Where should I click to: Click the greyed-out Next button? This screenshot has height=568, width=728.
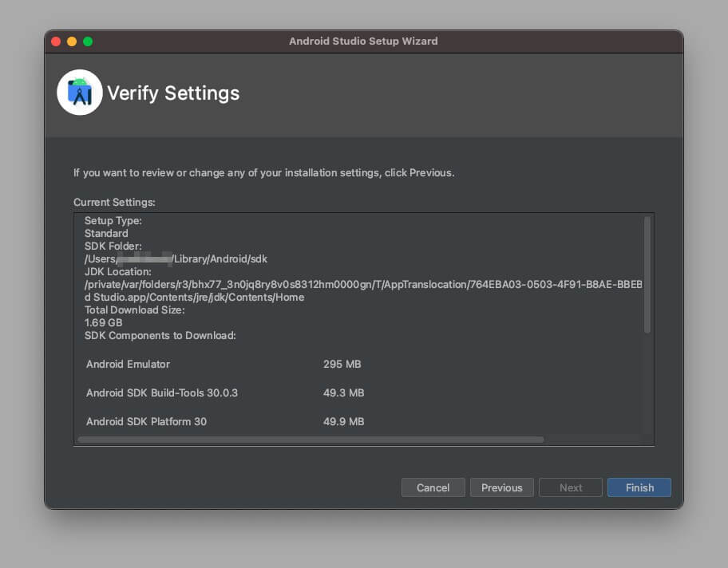[571, 487]
